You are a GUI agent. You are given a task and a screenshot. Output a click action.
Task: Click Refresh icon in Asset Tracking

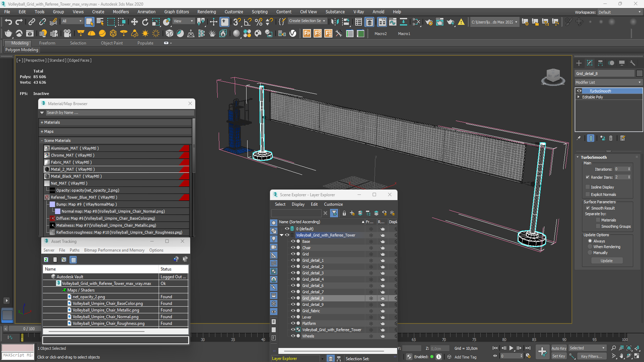[x=46, y=260]
